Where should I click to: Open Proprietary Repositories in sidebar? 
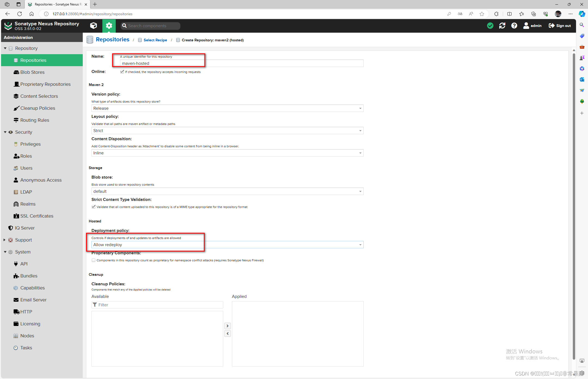pyautogui.click(x=42, y=84)
